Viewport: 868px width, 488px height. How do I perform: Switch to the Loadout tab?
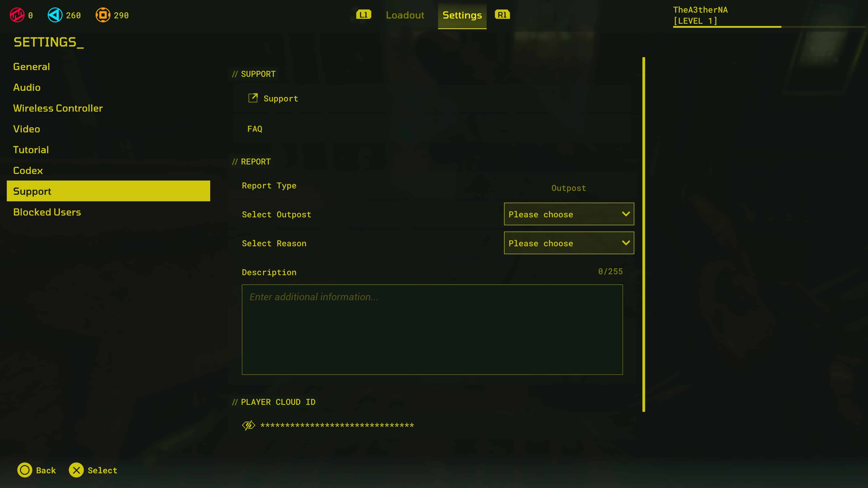coord(405,15)
